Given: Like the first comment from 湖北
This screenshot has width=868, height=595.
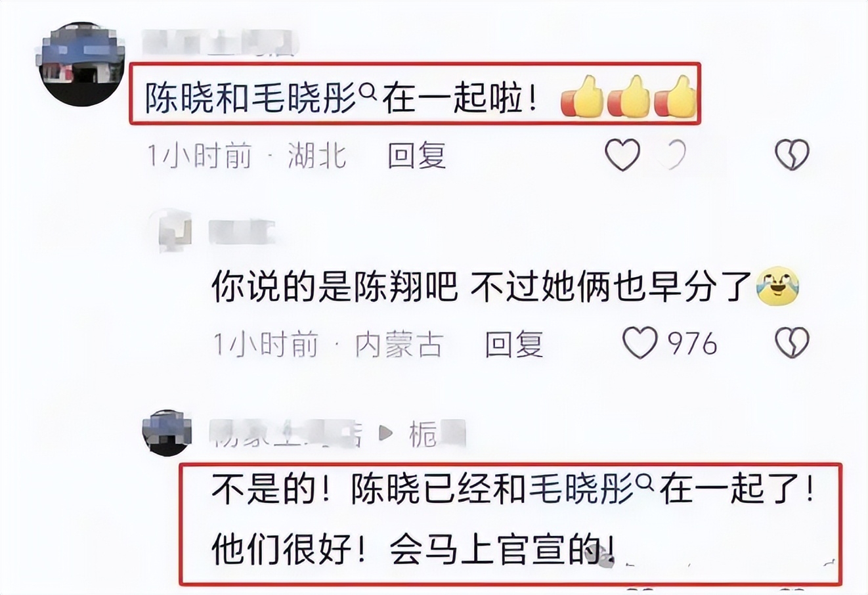Looking at the screenshot, I should point(622,156).
